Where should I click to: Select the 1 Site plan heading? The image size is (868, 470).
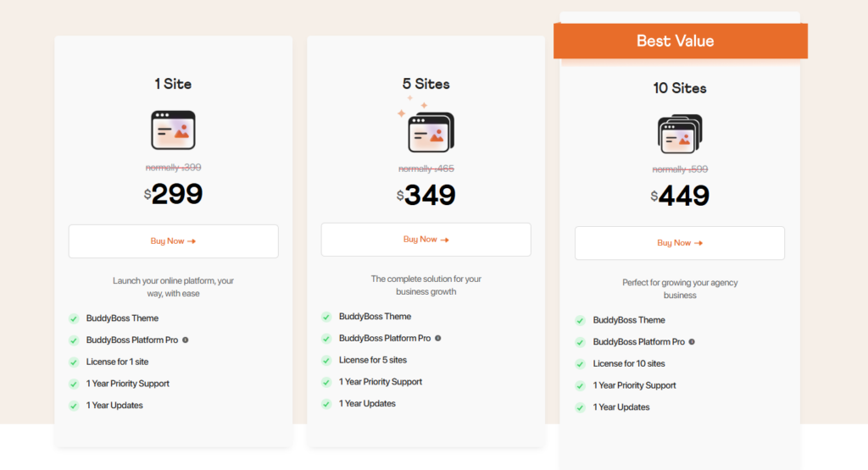[x=173, y=84]
